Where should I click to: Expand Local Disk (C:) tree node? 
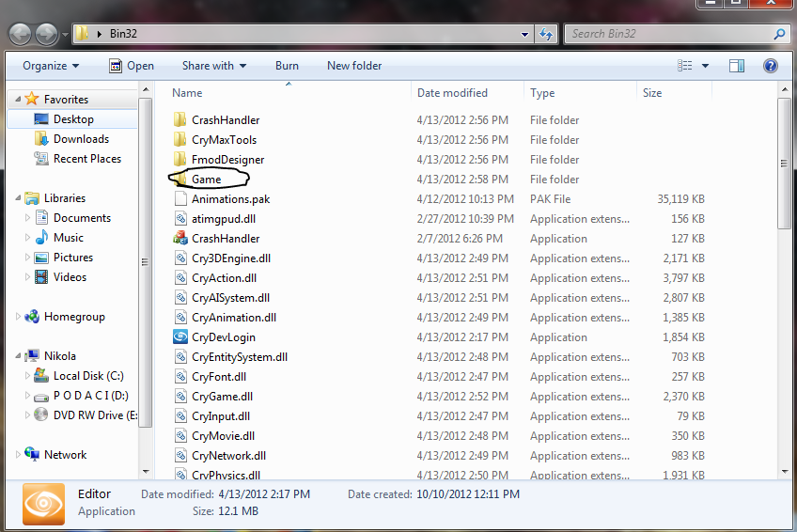[27, 376]
